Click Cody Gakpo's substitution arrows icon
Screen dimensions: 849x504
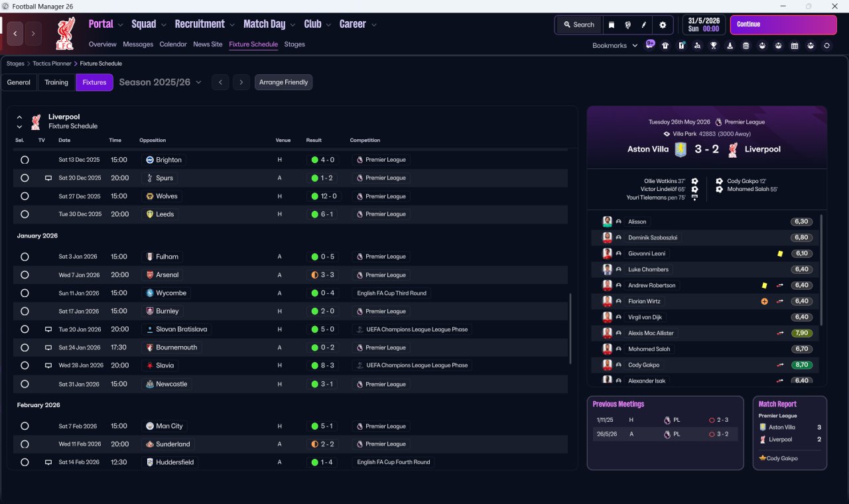[x=780, y=365]
